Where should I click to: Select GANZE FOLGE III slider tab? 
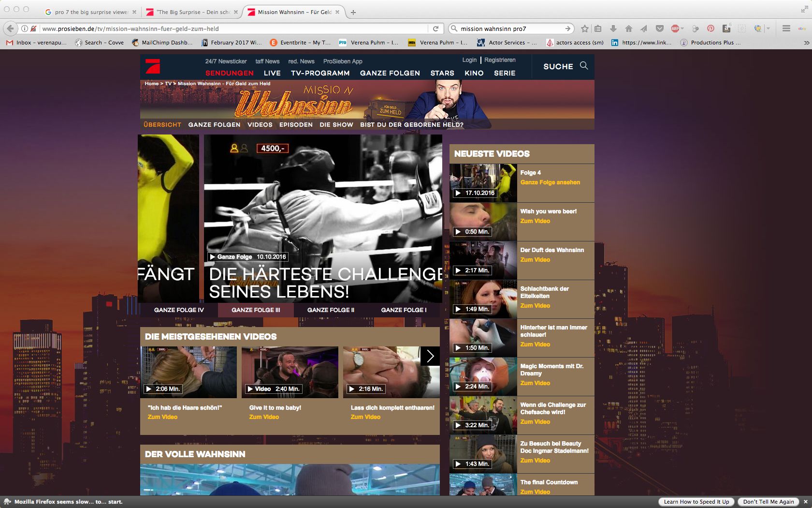(x=256, y=310)
